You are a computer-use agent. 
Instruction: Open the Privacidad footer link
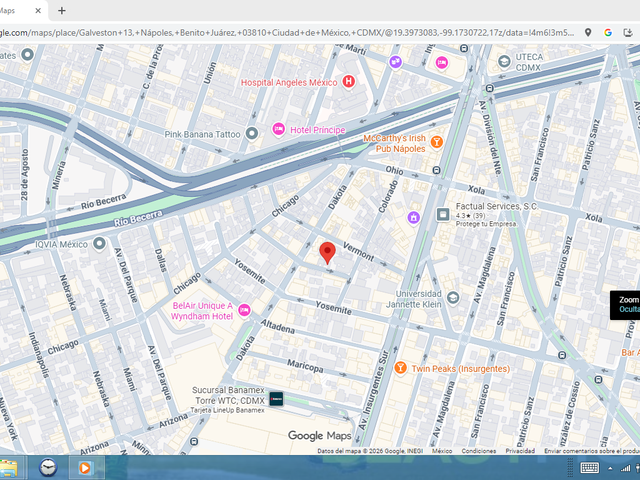pos(520,451)
